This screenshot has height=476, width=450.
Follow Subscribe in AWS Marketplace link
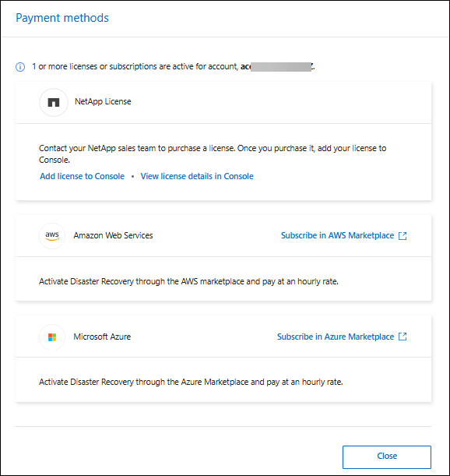pyautogui.click(x=337, y=235)
